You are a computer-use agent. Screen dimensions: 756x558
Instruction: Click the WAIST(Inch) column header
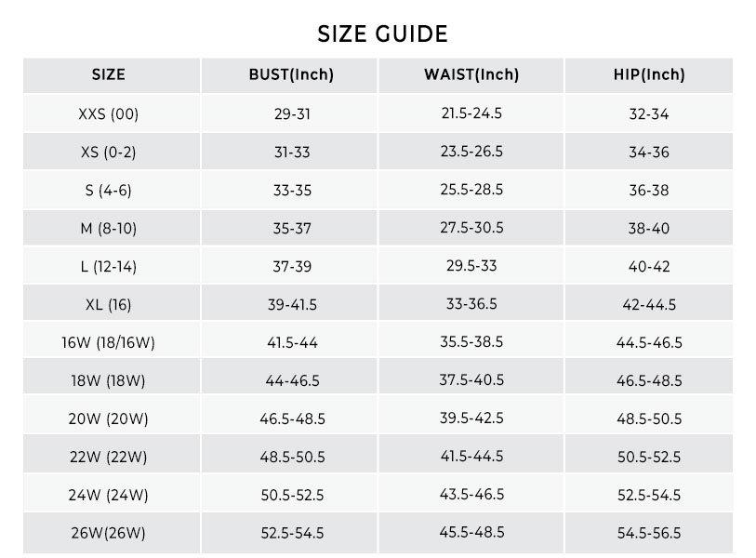tap(471, 75)
